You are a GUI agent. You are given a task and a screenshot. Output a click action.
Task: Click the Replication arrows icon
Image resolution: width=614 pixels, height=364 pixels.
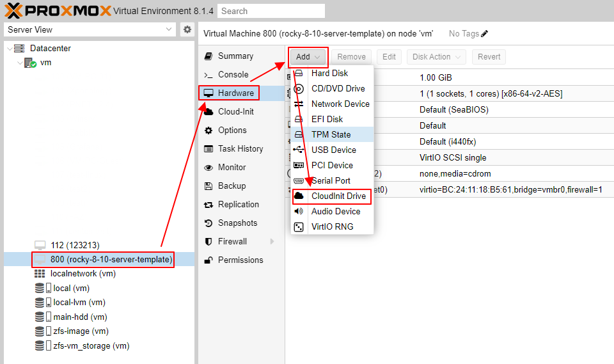[x=209, y=205]
